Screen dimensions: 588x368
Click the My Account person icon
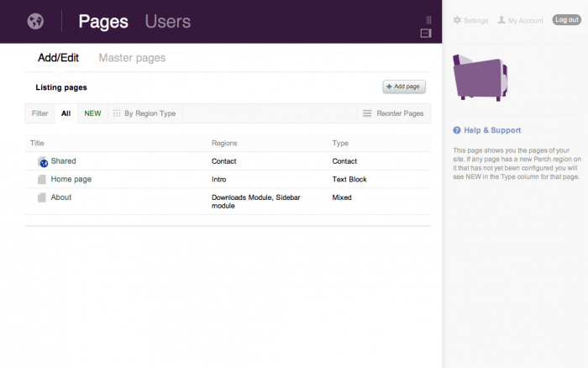coord(501,20)
